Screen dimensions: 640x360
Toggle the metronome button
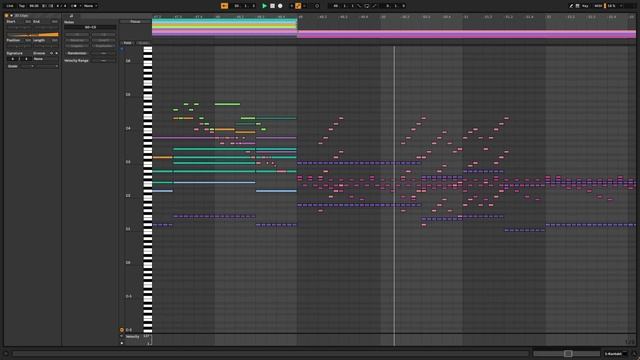pos(74,6)
